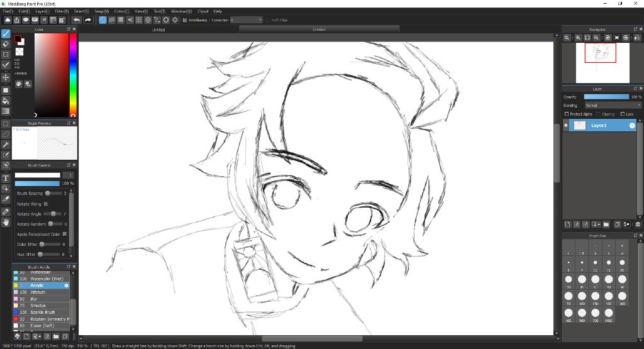Click the hue spectrum bar in Color panel
This screenshot has width=644, height=349.
[x=73, y=75]
